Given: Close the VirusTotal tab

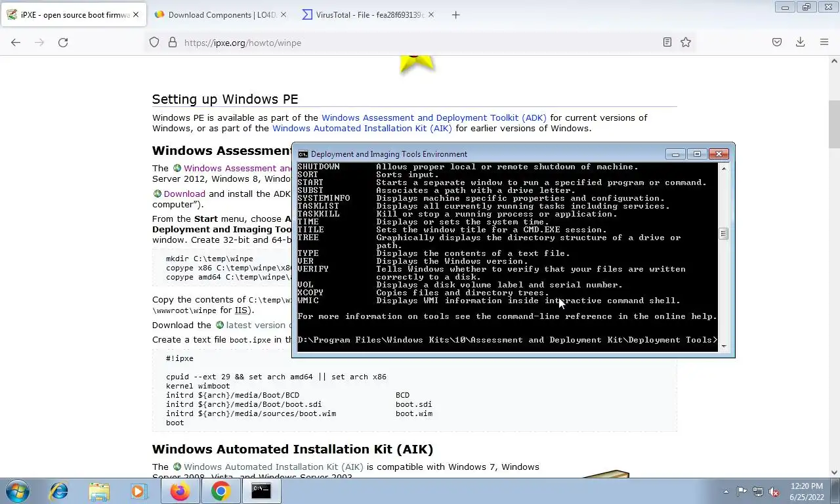Looking at the screenshot, I should pyautogui.click(x=431, y=14).
